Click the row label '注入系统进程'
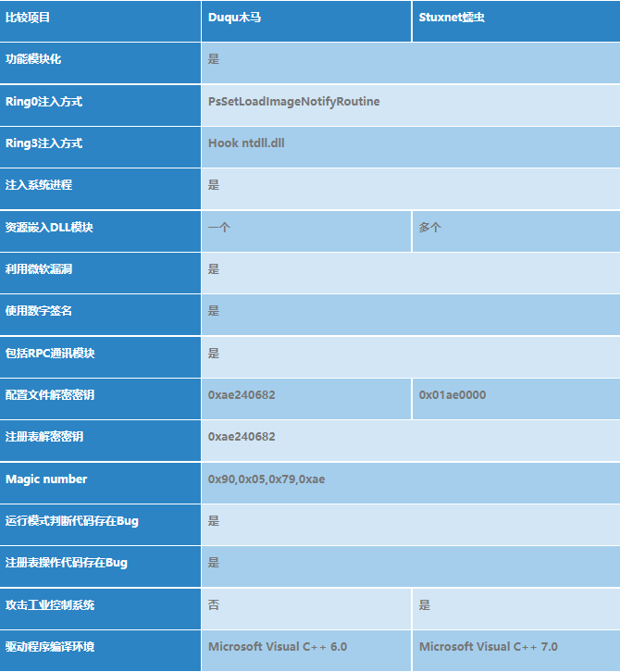The height and width of the screenshot is (672, 620). point(39,185)
